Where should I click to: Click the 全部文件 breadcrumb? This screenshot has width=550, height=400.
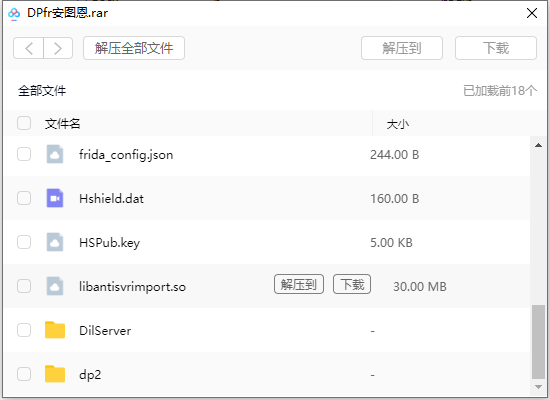click(42, 91)
